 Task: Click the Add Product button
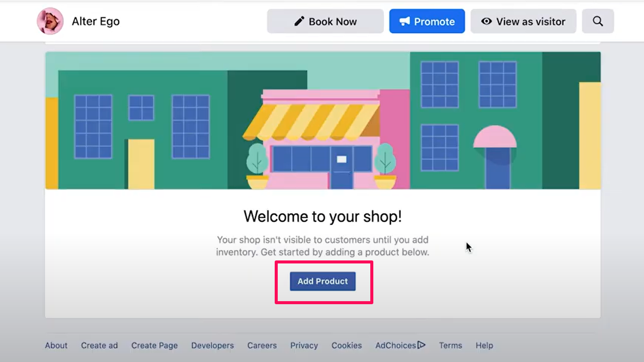tap(323, 282)
